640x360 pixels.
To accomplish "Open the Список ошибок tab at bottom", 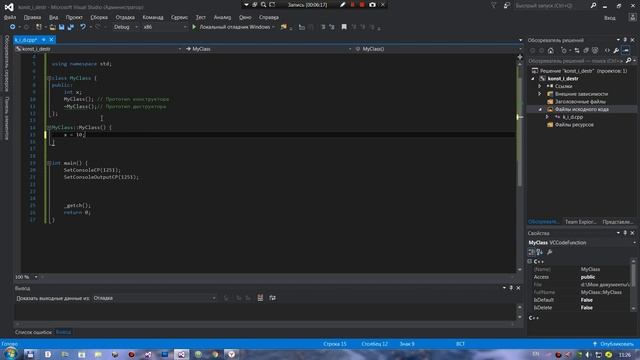I will 33,332.
